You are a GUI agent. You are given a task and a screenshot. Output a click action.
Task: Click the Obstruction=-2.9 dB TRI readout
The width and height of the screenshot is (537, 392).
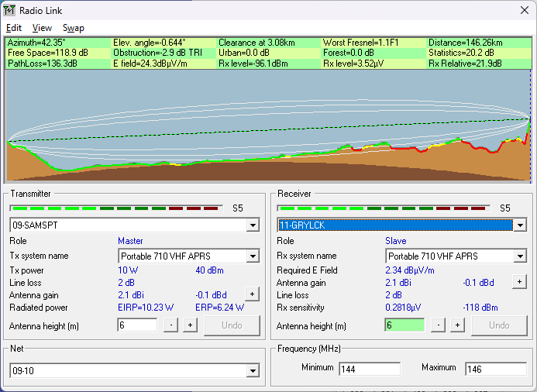click(157, 53)
